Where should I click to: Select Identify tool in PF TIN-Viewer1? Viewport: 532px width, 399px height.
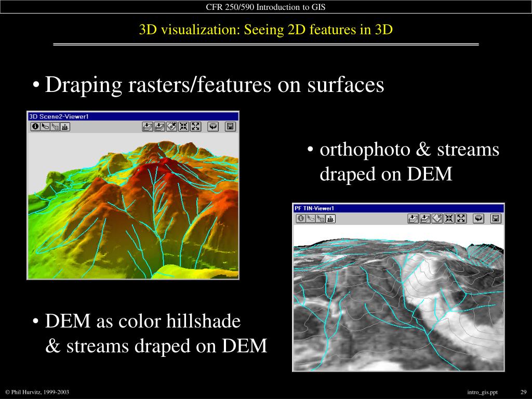(x=301, y=219)
